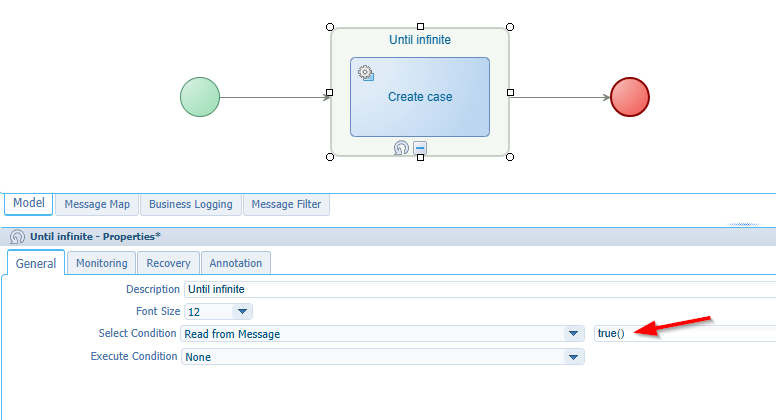Open the Business Logging tab

[x=190, y=204]
